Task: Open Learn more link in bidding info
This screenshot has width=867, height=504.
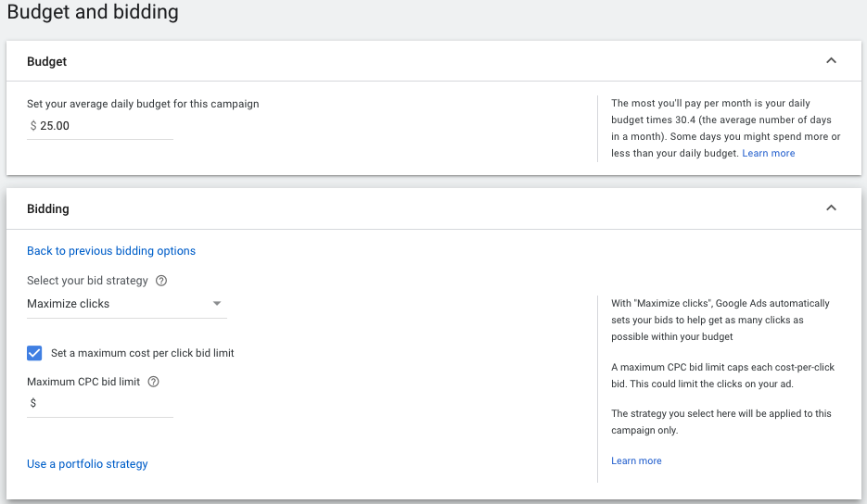Action: pos(636,460)
